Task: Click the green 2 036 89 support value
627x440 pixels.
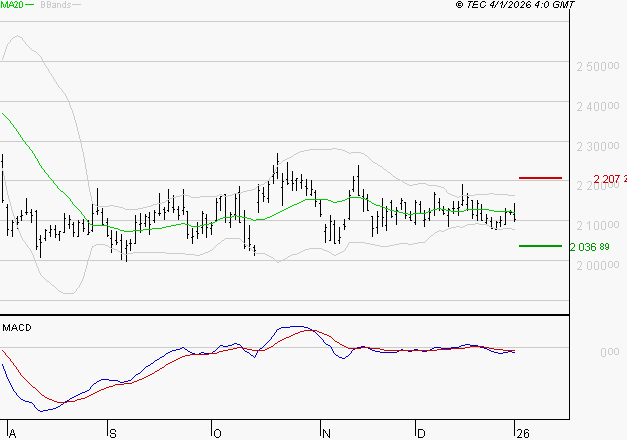Action: (590, 247)
